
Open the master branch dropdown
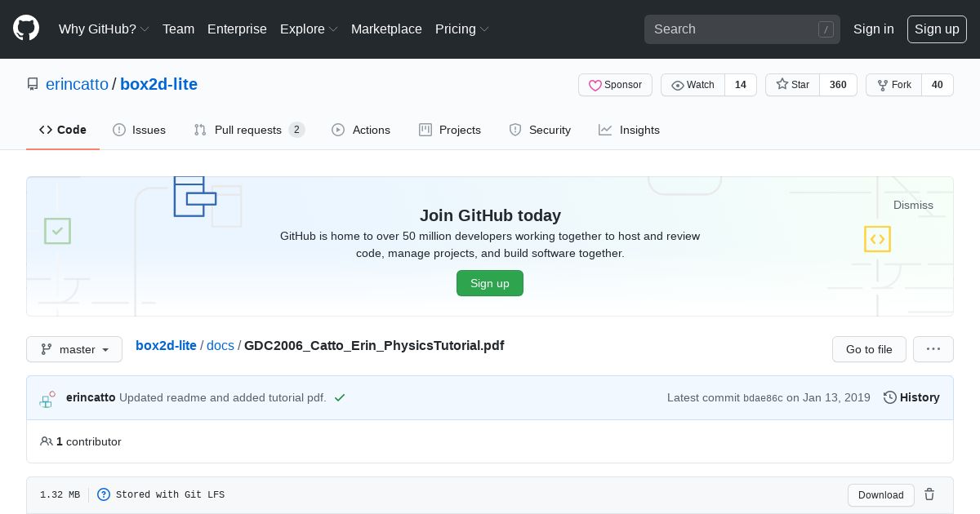pos(74,349)
